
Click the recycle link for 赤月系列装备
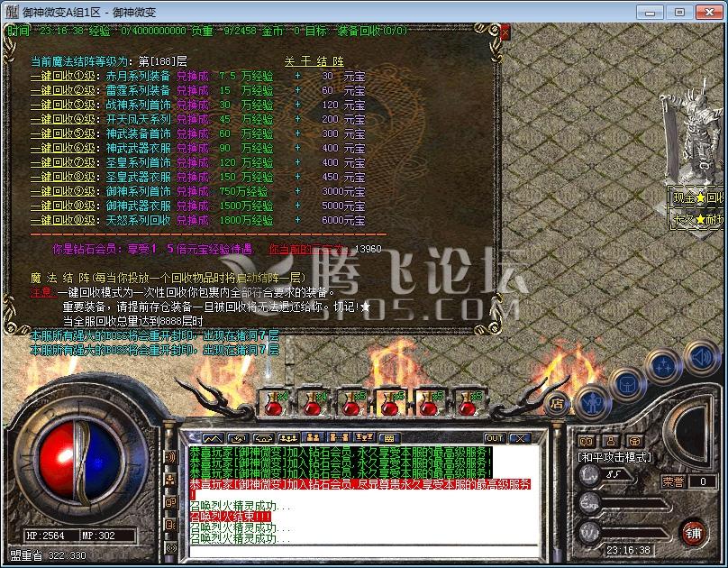tap(63, 76)
